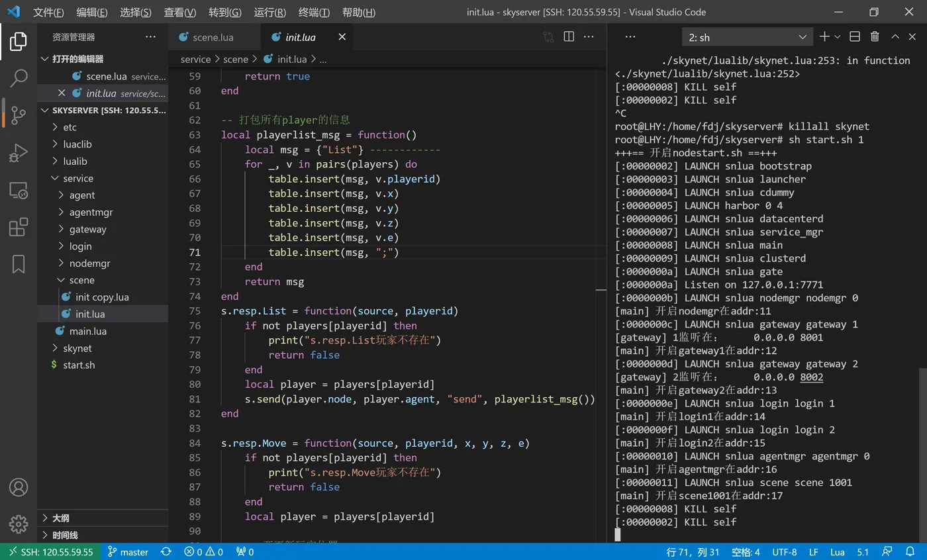Click the synchronize changes icon in status bar
This screenshot has width=927, height=560.
[166, 551]
